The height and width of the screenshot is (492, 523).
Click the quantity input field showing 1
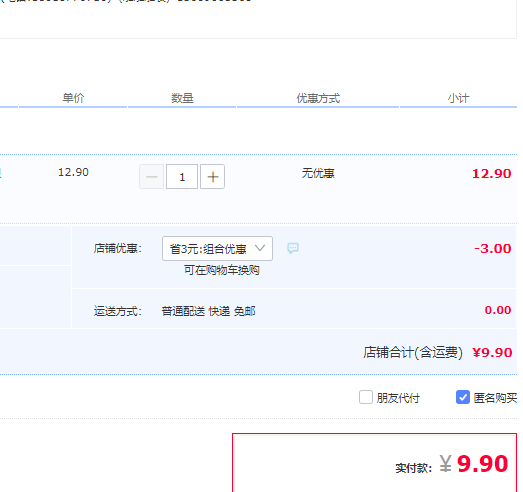[182, 176]
